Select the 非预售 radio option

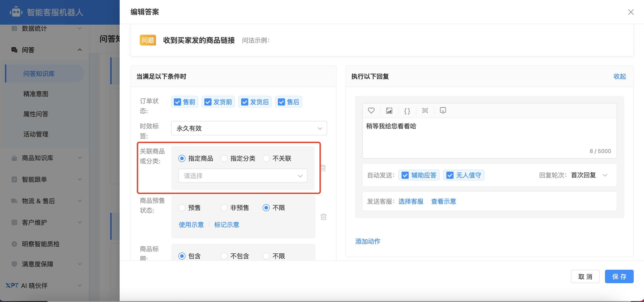pos(224,208)
